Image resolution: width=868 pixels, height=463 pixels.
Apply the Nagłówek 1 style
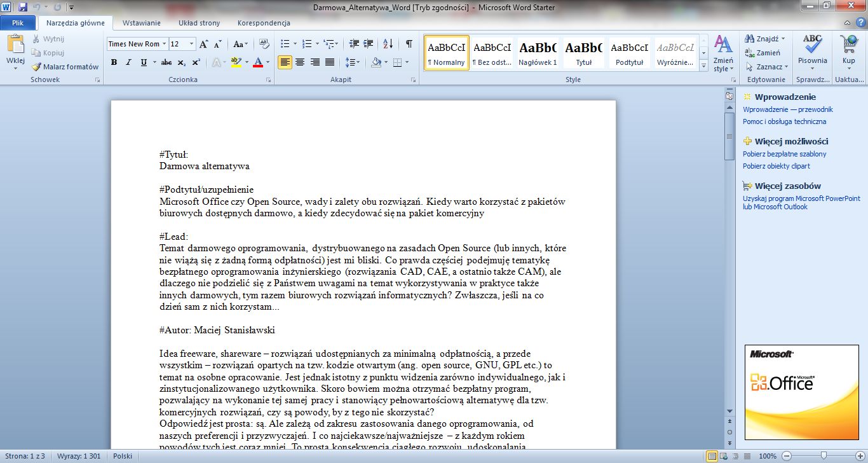click(538, 52)
